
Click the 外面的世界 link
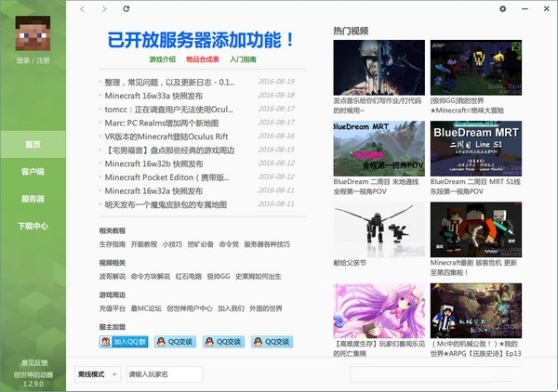pyautogui.click(x=265, y=308)
